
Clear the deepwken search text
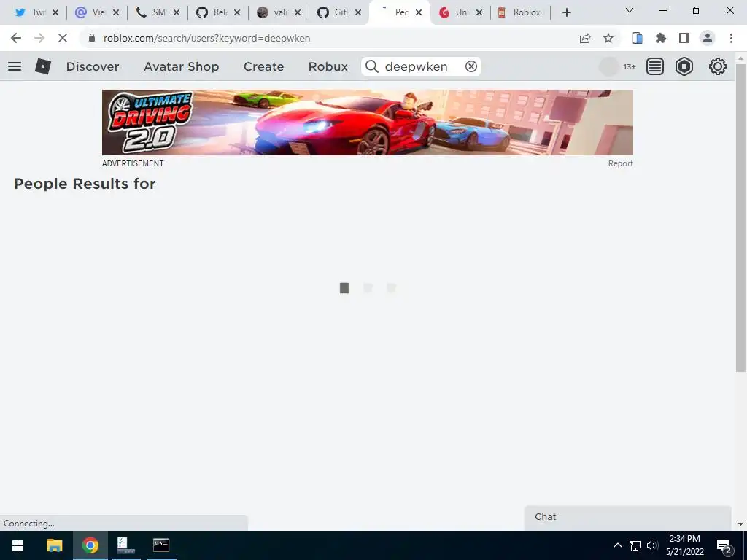(471, 66)
